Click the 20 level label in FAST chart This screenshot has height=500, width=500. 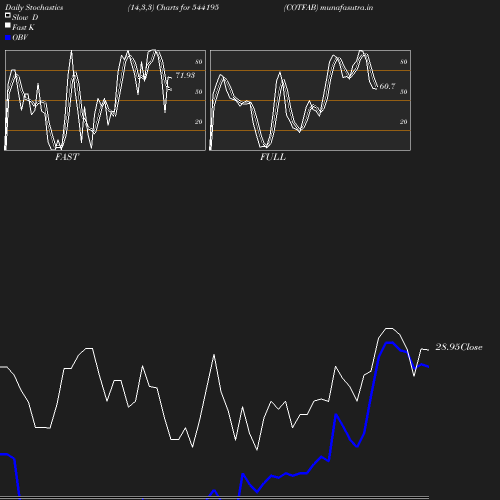point(199,122)
